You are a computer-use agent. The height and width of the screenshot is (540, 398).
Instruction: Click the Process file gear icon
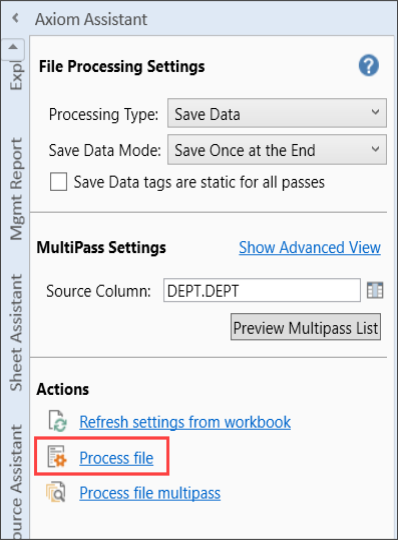[x=57, y=457]
